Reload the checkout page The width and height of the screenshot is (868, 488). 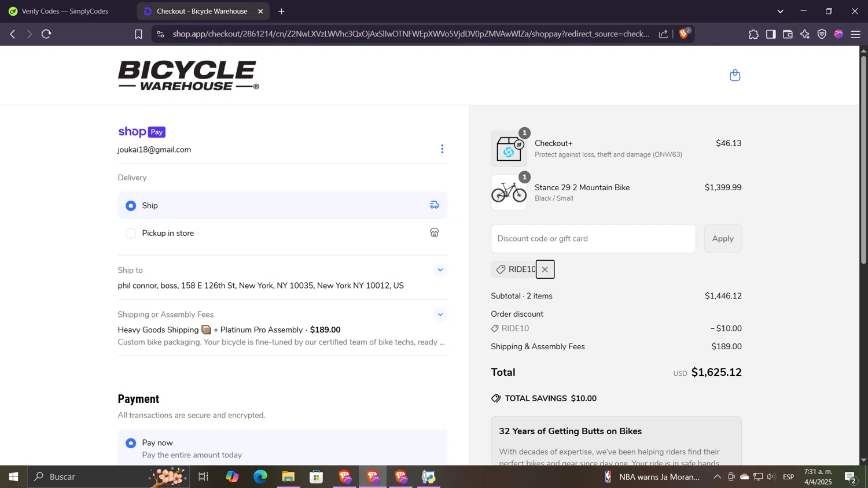(47, 34)
